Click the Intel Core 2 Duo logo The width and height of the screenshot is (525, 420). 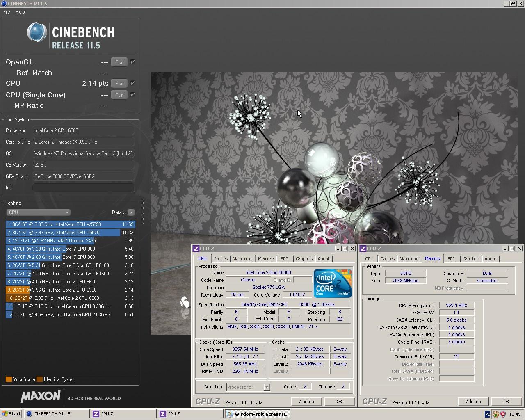[x=333, y=283]
